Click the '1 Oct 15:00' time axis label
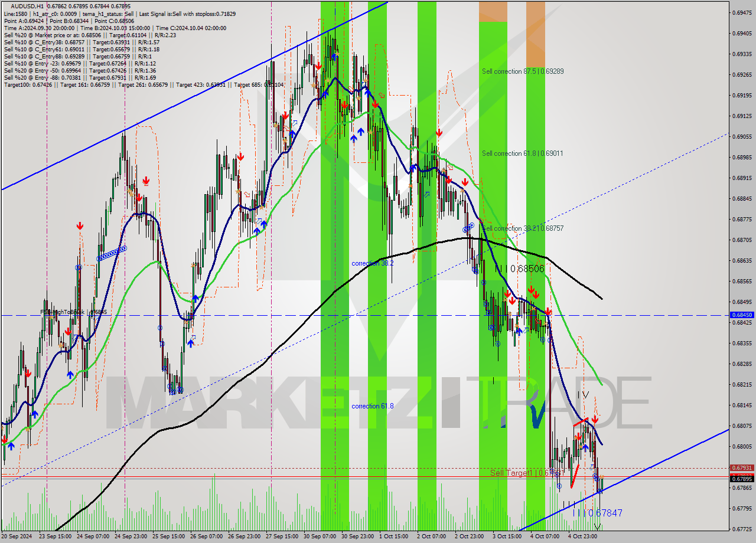756x543 pixels. (x=393, y=537)
